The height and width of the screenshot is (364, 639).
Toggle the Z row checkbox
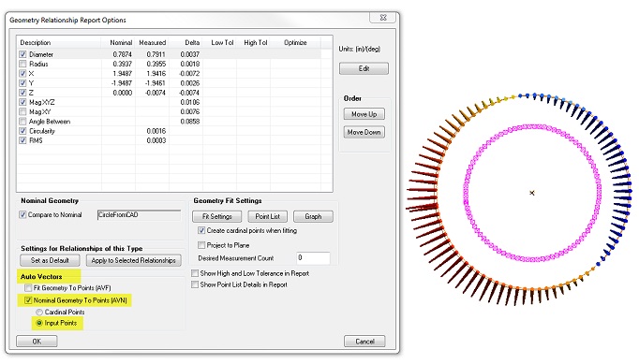(22, 93)
